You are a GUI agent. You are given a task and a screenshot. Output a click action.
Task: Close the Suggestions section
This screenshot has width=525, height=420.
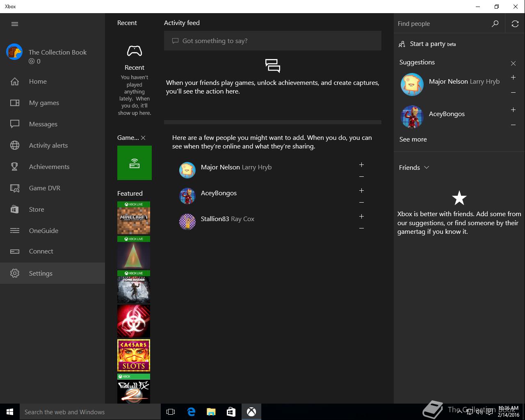click(x=513, y=63)
